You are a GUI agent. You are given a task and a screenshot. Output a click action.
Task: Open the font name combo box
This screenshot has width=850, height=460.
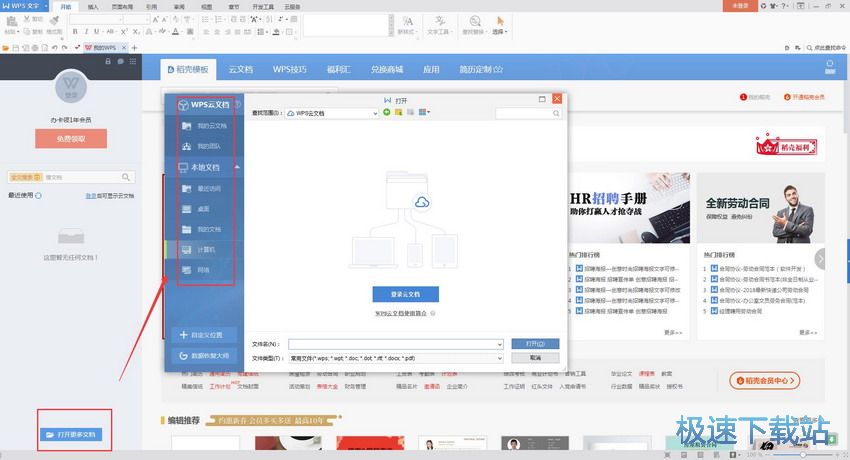click(x=95, y=20)
